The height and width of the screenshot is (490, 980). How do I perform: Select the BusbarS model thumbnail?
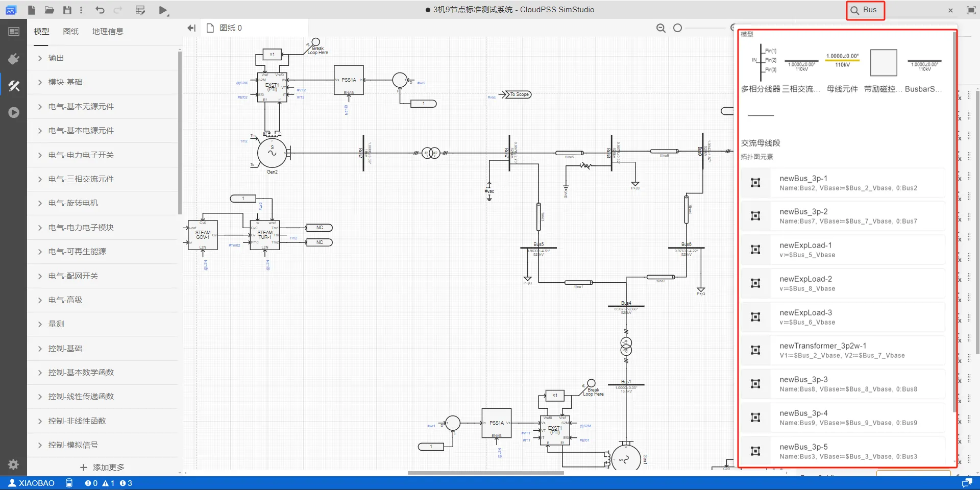click(924, 69)
